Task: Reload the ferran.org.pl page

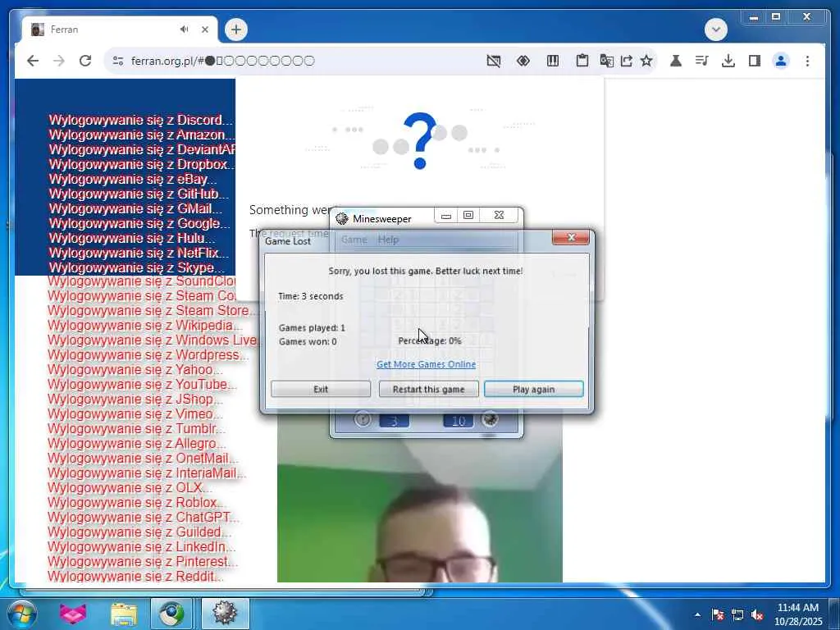Action: click(x=85, y=61)
